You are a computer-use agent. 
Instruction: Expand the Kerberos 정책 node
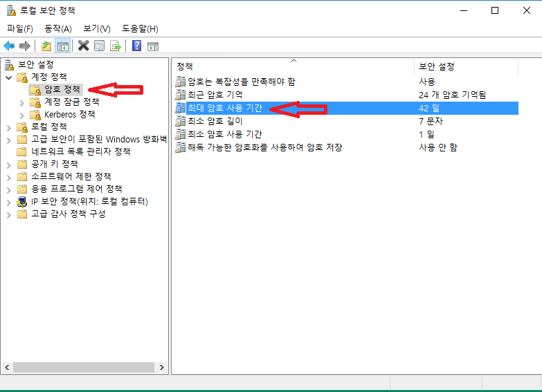tap(22, 115)
